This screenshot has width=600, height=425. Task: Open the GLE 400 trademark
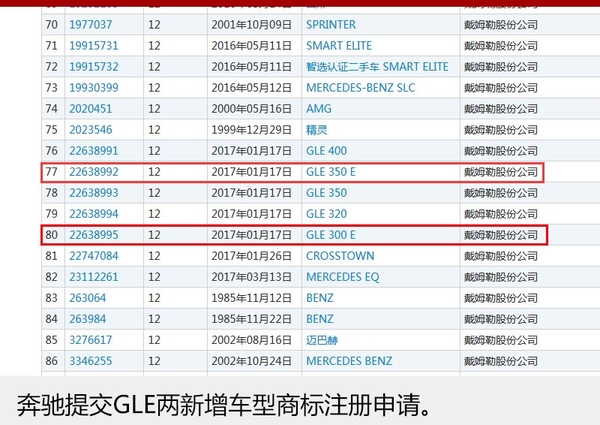[326, 151]
